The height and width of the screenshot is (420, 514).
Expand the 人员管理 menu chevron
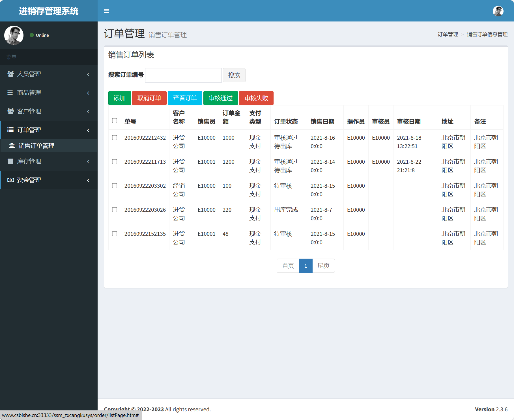point(88,74)
